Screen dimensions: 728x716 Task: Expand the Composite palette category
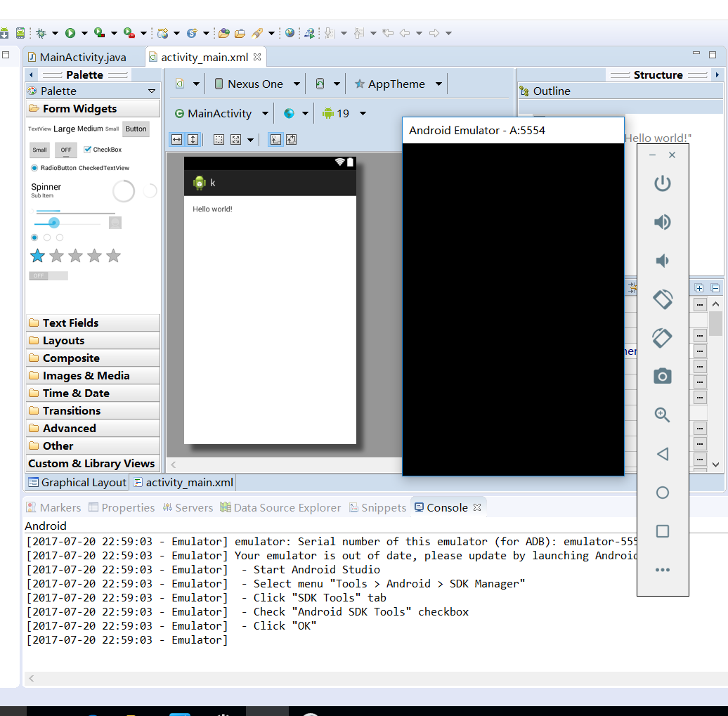pyautogui.click(x=93, y=358)
